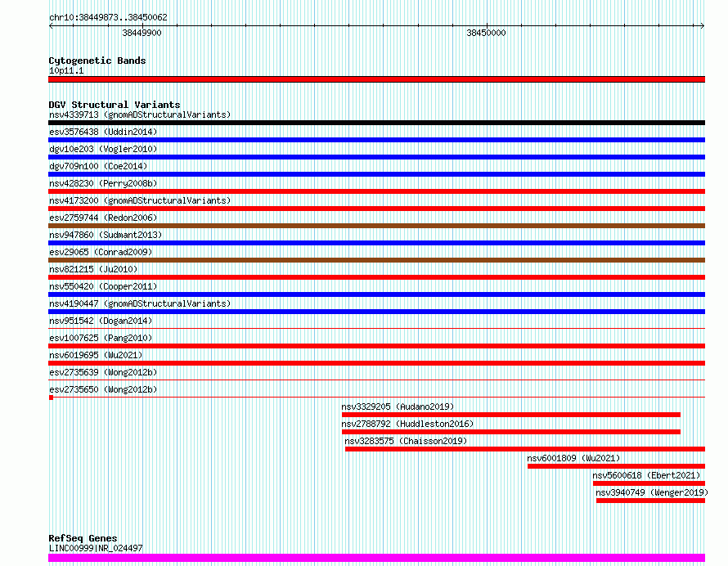Select the magenta LINC00999 gene bar
The width and height of the screenshot is (728, 566).
pyautogui.click(x=376, y=558)
